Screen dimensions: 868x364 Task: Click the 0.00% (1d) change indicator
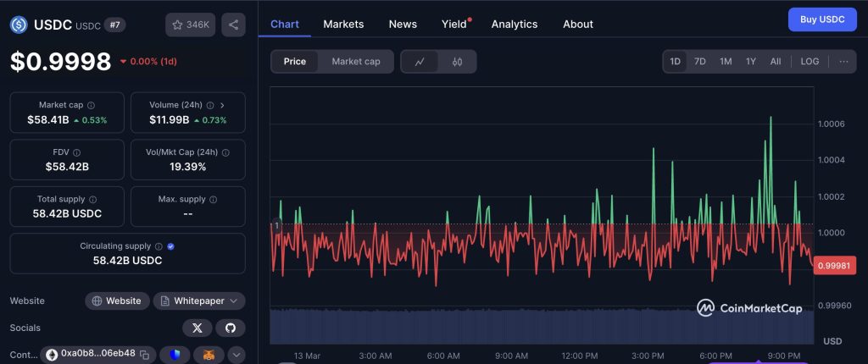click(148, 62)
